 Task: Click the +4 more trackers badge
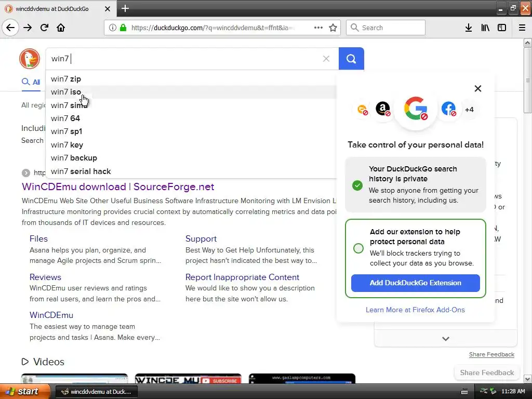point(469,110)
